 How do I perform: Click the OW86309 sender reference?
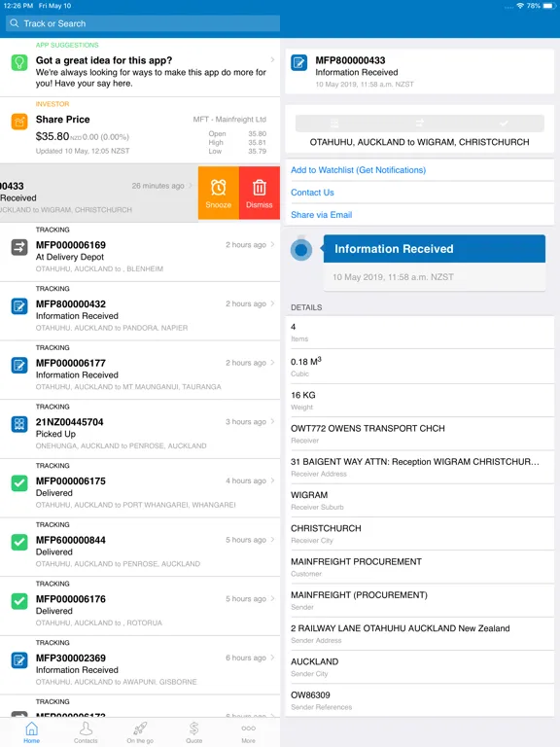[420, 700]
